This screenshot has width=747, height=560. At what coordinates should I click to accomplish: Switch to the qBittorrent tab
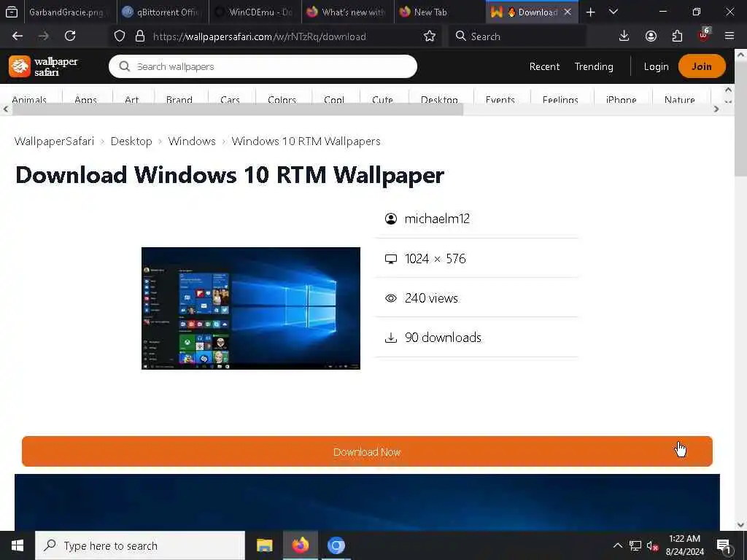click(162, 12)
